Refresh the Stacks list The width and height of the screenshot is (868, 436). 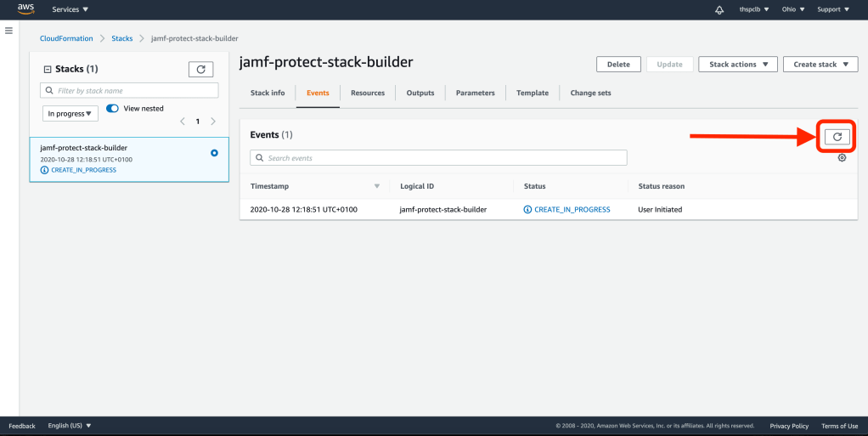200,70
